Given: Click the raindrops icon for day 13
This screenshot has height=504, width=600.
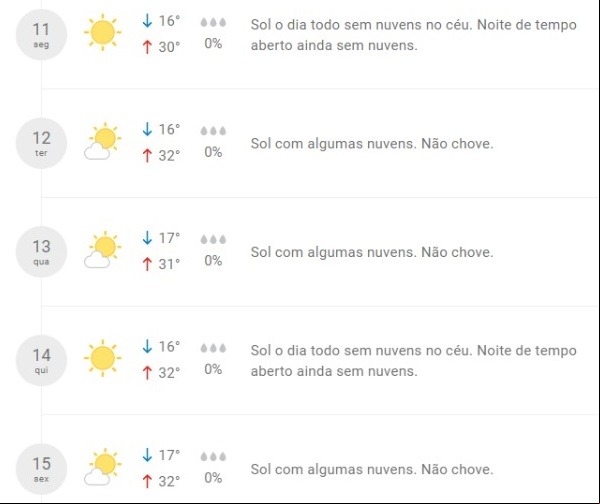Looking at the screenshot, I should click(x=213, y=240).
